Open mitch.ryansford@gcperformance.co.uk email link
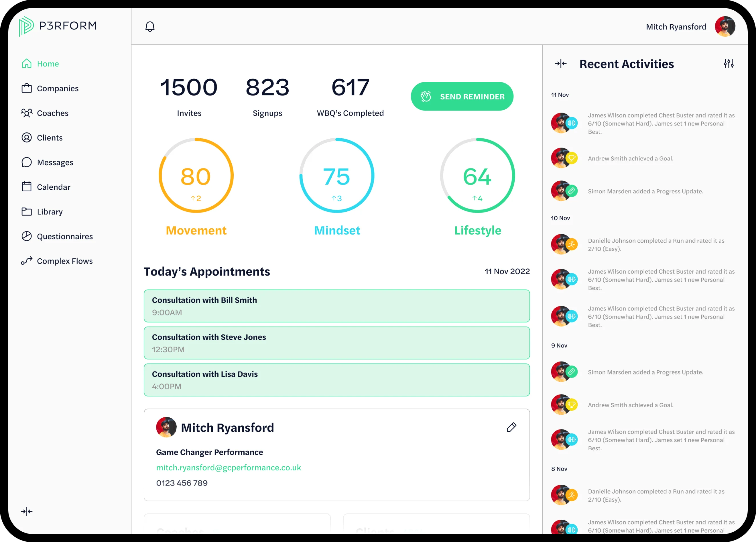The height and width of the screenshot is (542, 756). pos(229,468)
